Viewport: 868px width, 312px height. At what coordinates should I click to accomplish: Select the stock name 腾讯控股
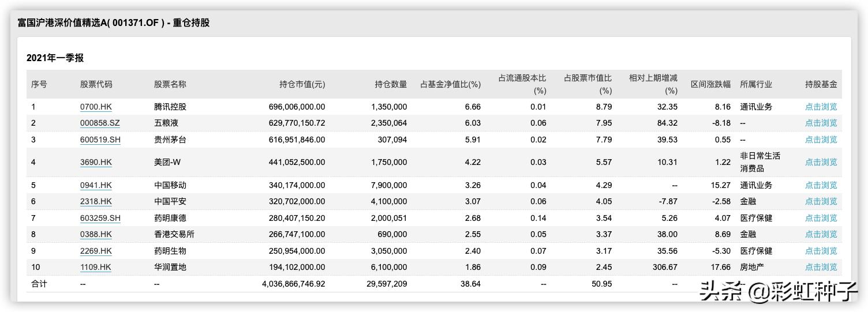pos(170,107)
